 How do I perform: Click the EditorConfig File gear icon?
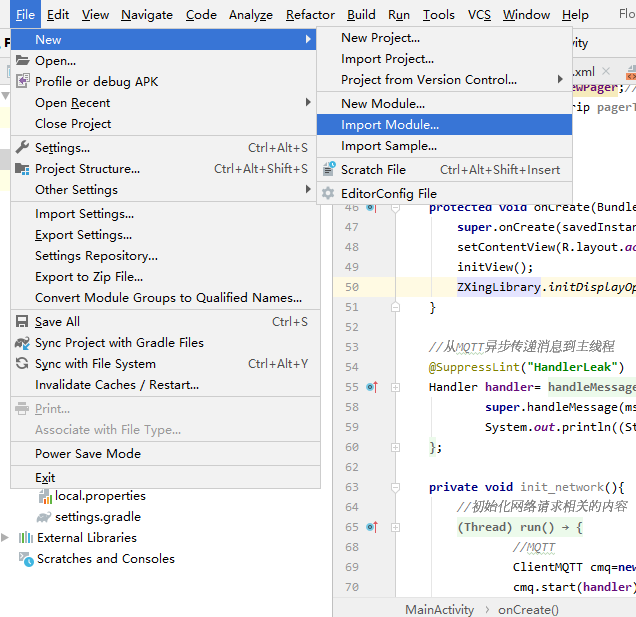(328, 194)
